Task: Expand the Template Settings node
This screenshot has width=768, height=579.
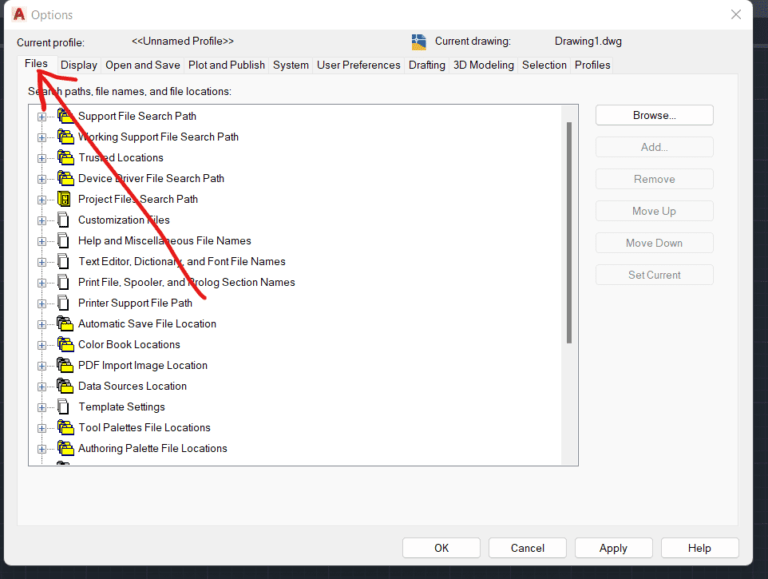Action: click(42, 408)
